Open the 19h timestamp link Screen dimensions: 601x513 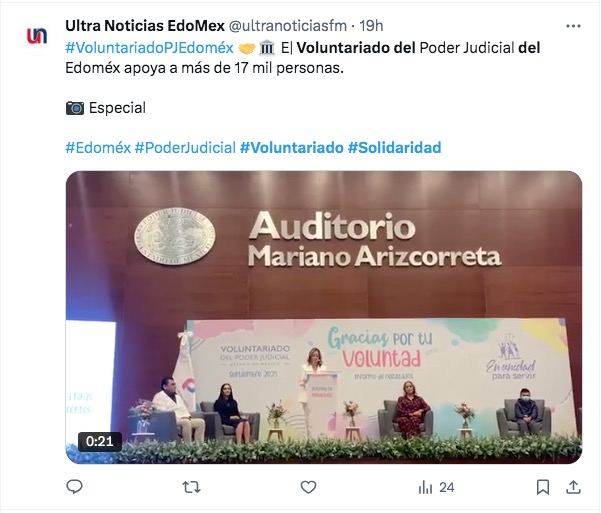pyautogui.click(x=371, y=26)
